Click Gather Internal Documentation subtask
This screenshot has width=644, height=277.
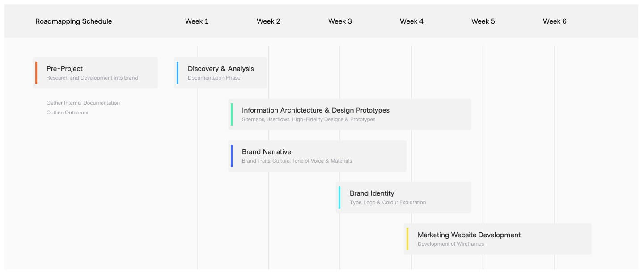pos(83,103)
